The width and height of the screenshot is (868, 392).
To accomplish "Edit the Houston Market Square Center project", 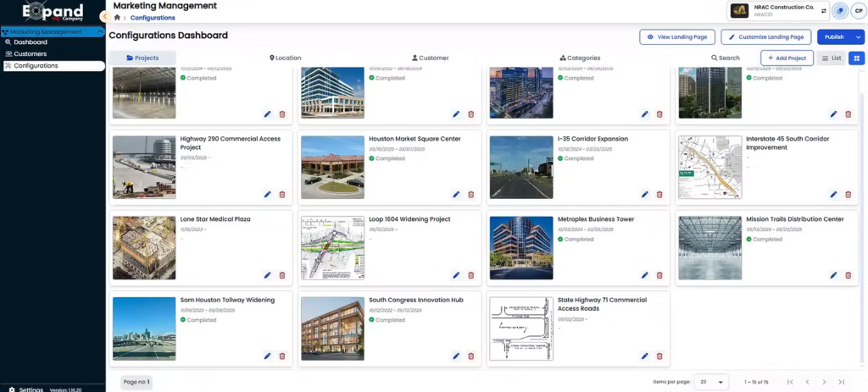I will pyautogui.click(x=456, y=195).
